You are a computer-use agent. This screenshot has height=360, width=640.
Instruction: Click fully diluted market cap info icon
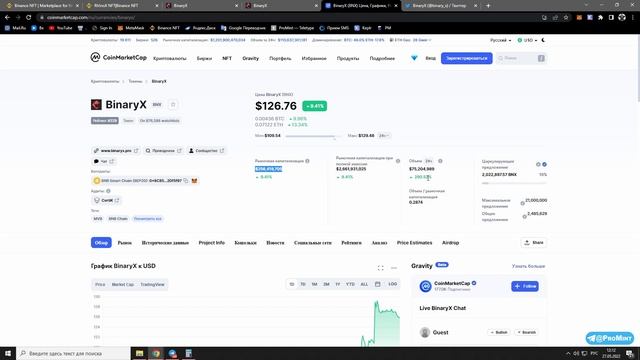[398, 161]
